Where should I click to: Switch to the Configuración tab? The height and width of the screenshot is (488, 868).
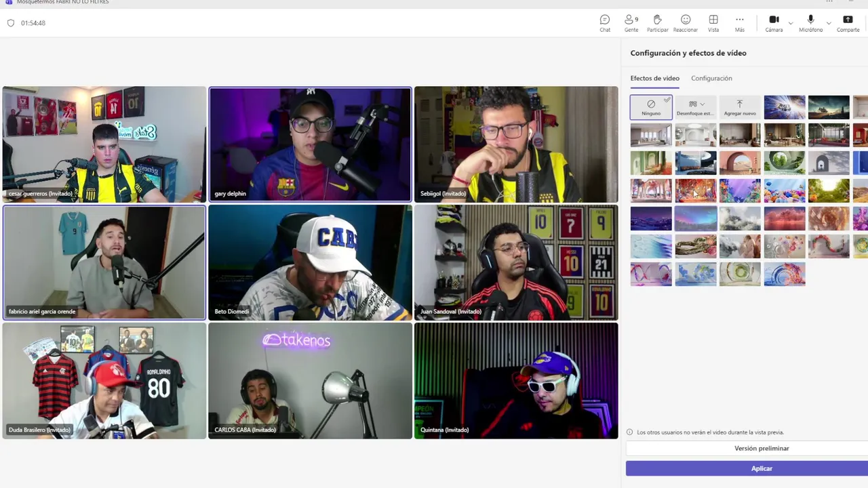711,78
